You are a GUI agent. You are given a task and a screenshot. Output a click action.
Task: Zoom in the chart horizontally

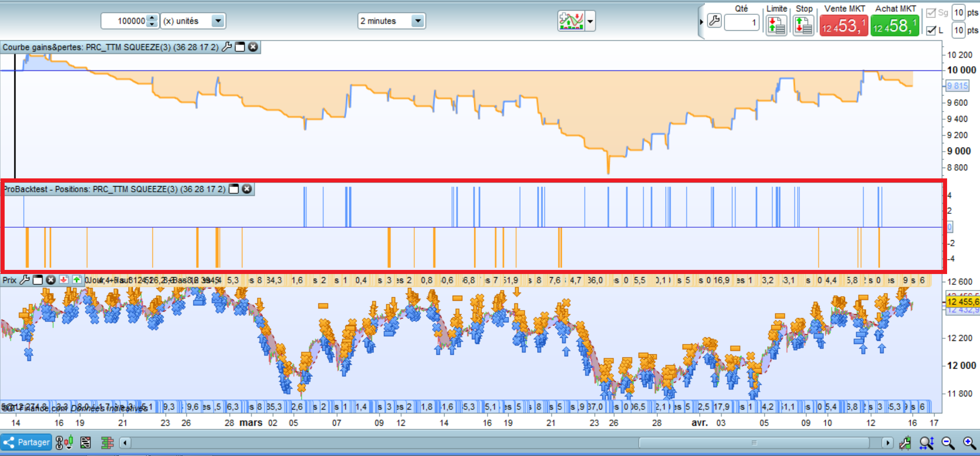(969, 443)
